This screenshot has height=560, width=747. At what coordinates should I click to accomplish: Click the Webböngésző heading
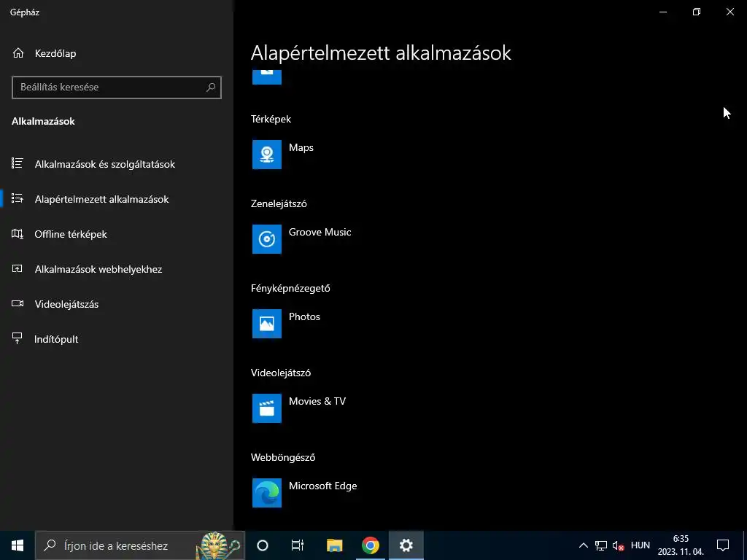tap(283, 458)
